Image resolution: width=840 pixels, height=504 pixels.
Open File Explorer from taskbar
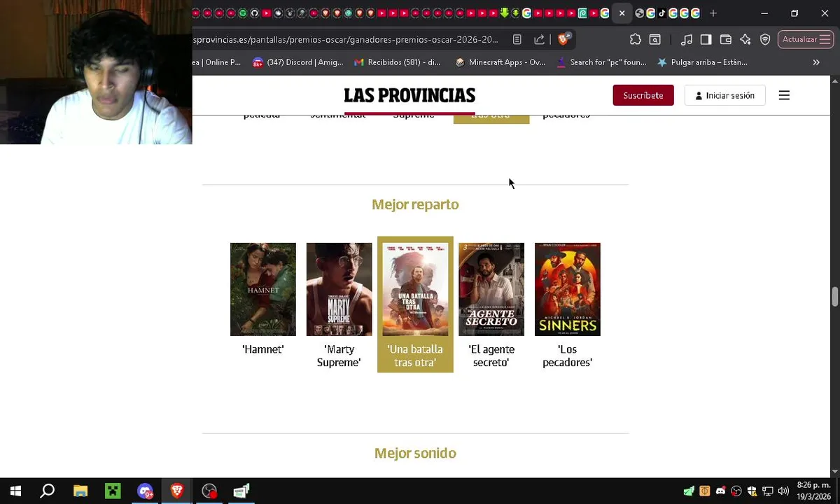click(x=80, y=491)
